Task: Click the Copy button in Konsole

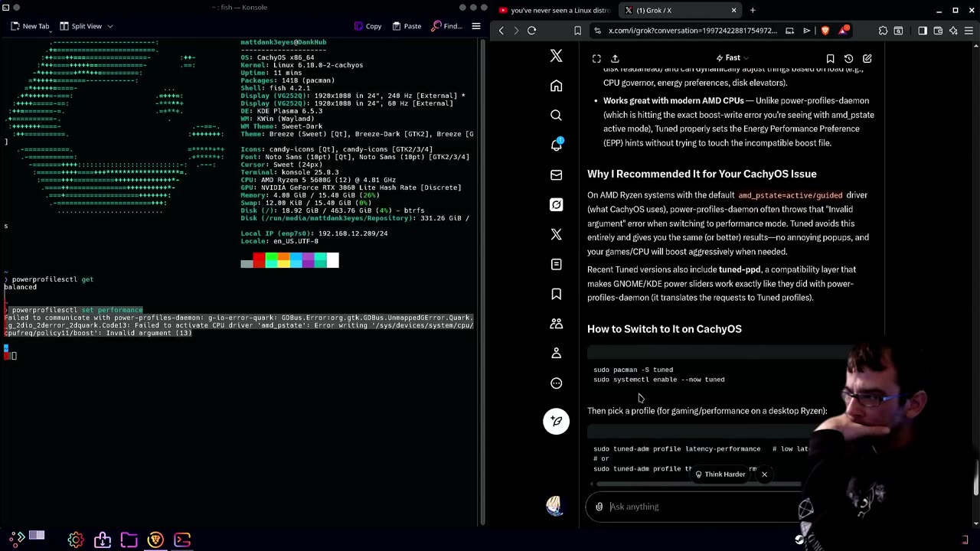Action: [x=367, y=26]
